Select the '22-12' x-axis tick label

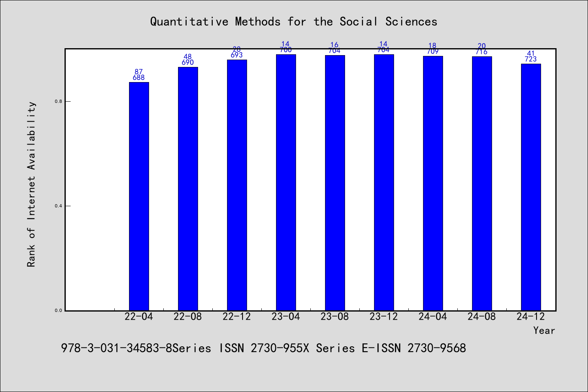(237, 316)
